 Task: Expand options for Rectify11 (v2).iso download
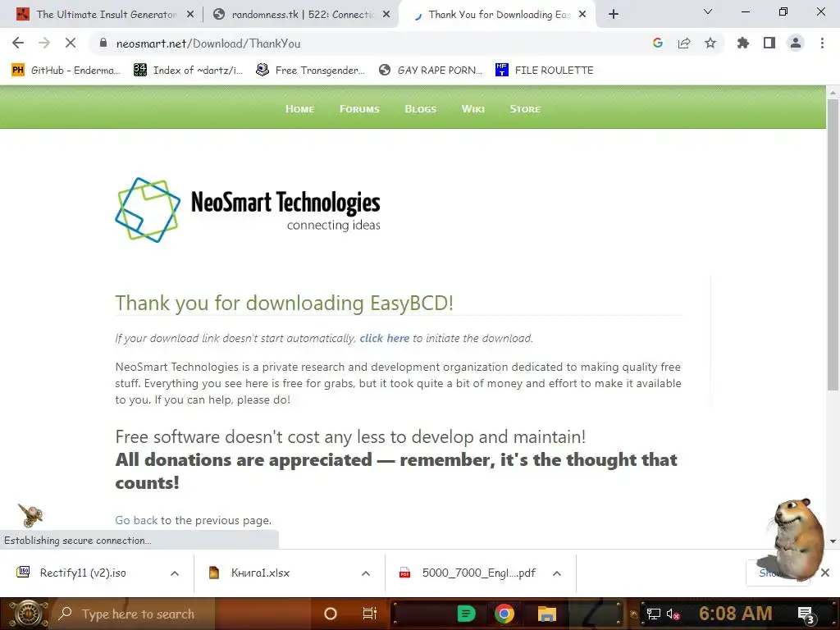point(175,573)
